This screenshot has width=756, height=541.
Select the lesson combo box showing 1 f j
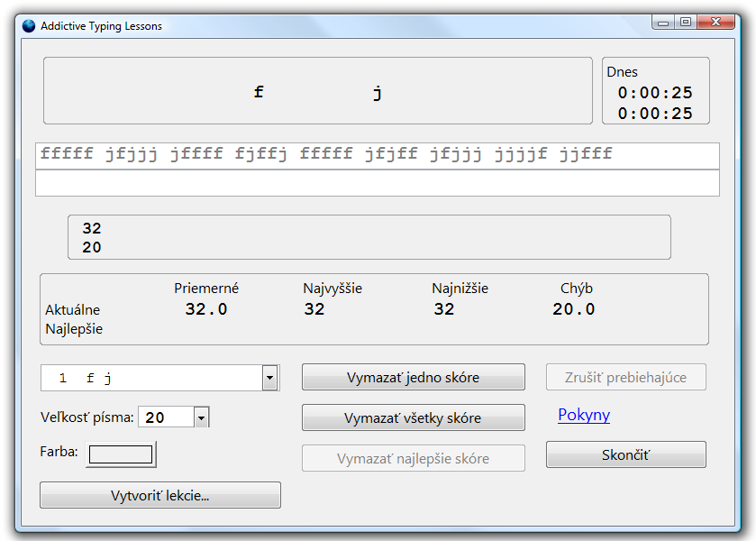pyautogui.click(x=159, y=378)
